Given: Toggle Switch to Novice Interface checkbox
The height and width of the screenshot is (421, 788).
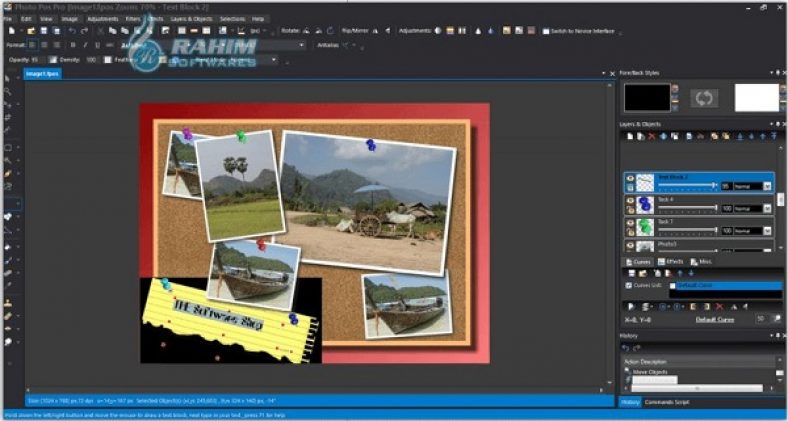Looking at the screenshot, I should 546,31.
